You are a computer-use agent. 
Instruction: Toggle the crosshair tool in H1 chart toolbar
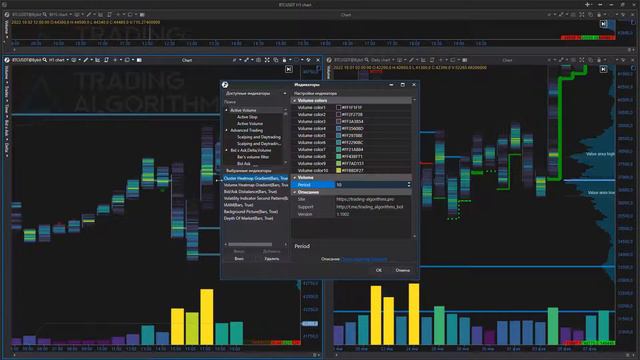point(115,60)
